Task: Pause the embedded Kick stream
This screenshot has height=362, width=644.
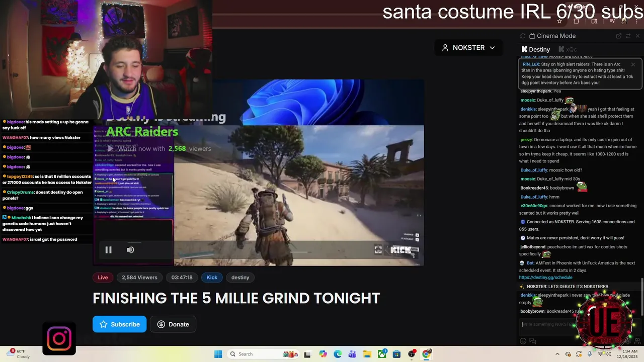Action: click(x=108, y=250)
